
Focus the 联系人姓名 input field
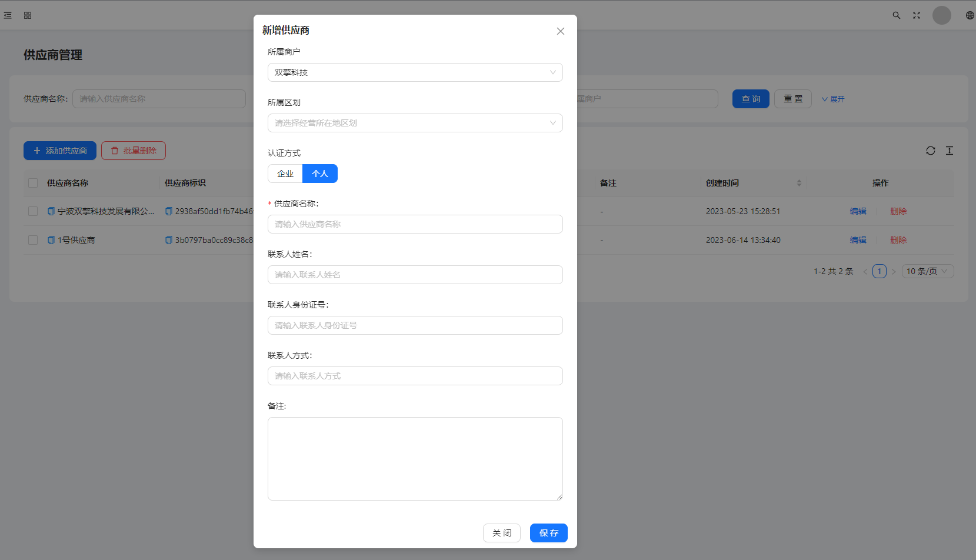tap(415, 275)
